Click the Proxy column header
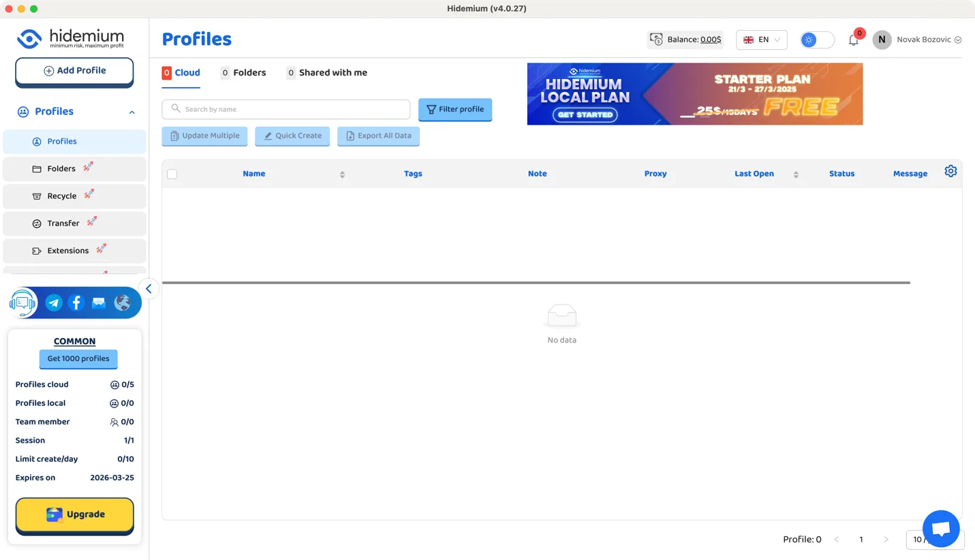975x560 pixels. coord(655,174)
